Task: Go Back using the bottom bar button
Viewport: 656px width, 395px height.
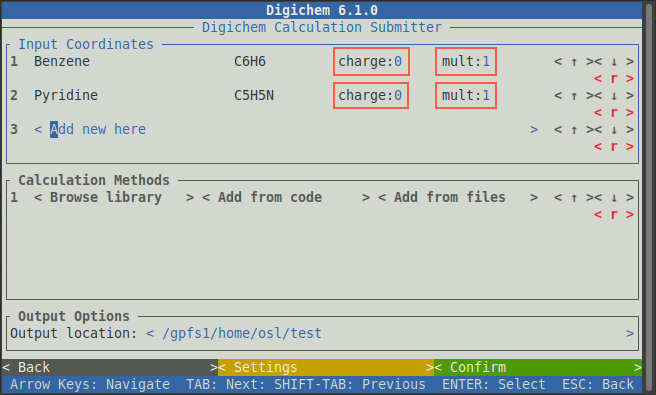Action: click(x=110, y=367)
